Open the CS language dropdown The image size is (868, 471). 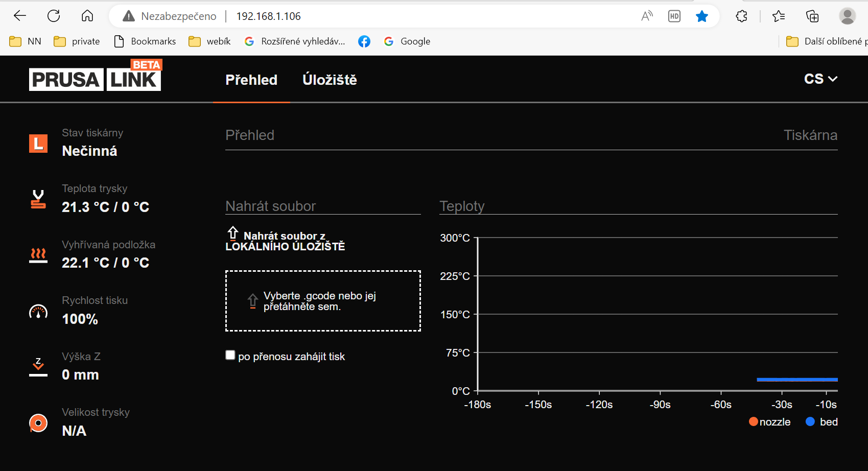[820, 79]
